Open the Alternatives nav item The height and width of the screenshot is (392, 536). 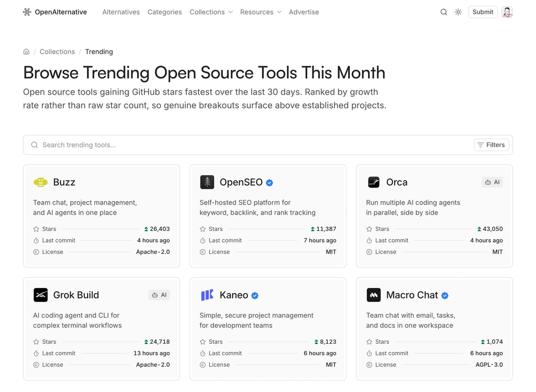click(121, 12)
